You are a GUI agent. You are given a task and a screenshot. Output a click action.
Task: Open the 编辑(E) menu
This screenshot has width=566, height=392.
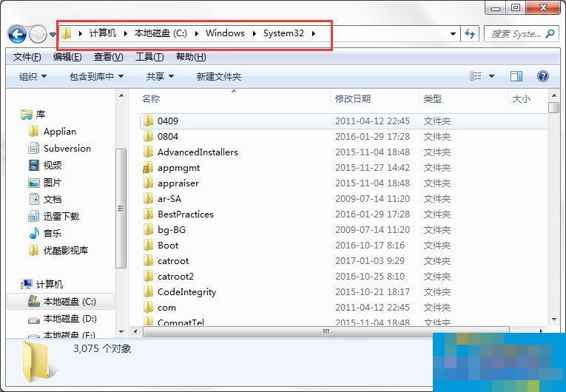[x=67, y=57]
